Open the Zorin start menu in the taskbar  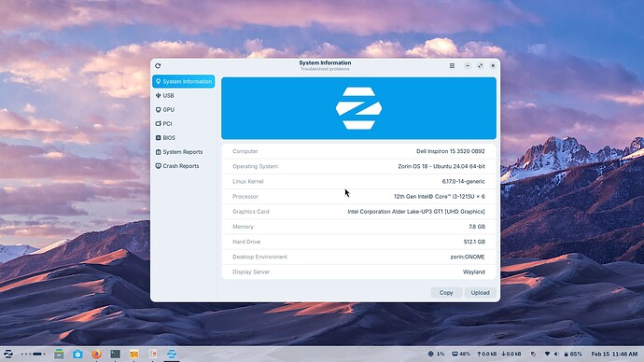coord(7,354)
